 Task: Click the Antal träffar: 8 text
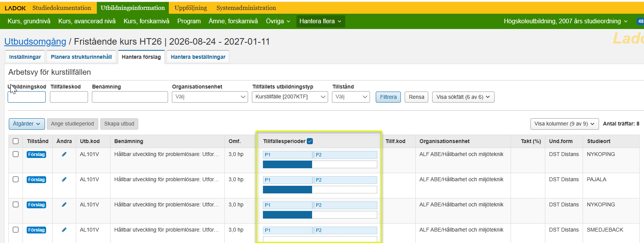pos(621,124)
